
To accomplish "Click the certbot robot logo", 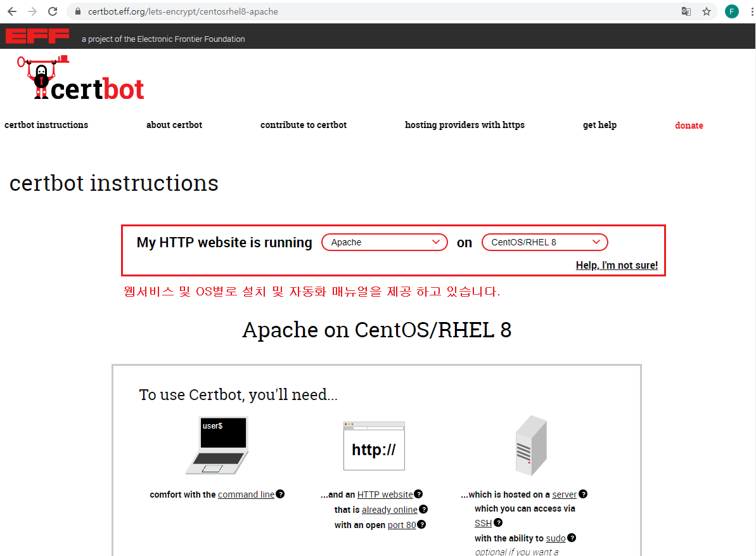I will pos(80,77).
